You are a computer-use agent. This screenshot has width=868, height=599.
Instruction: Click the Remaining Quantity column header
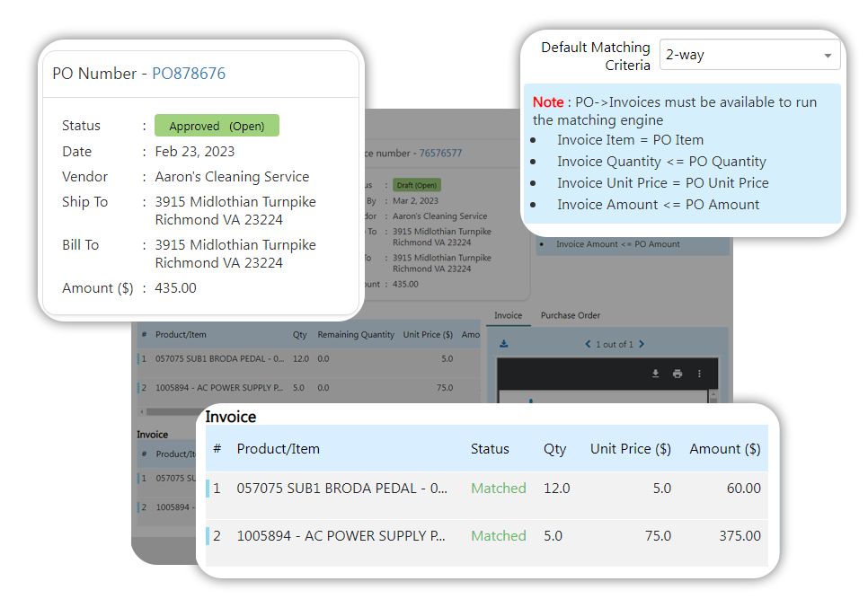pyautogui.click(x=356, y=335)
